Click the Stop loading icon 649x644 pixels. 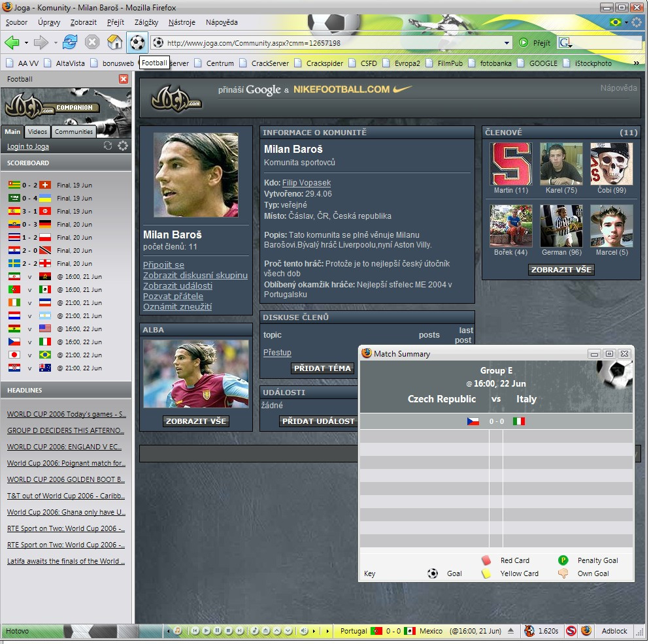coord(92,42)
